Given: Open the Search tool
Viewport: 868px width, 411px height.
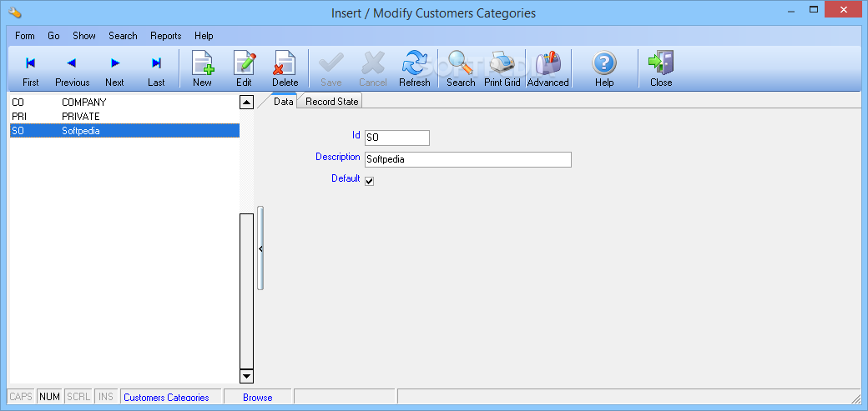Looking at the screenshot, I should [461, 69].
